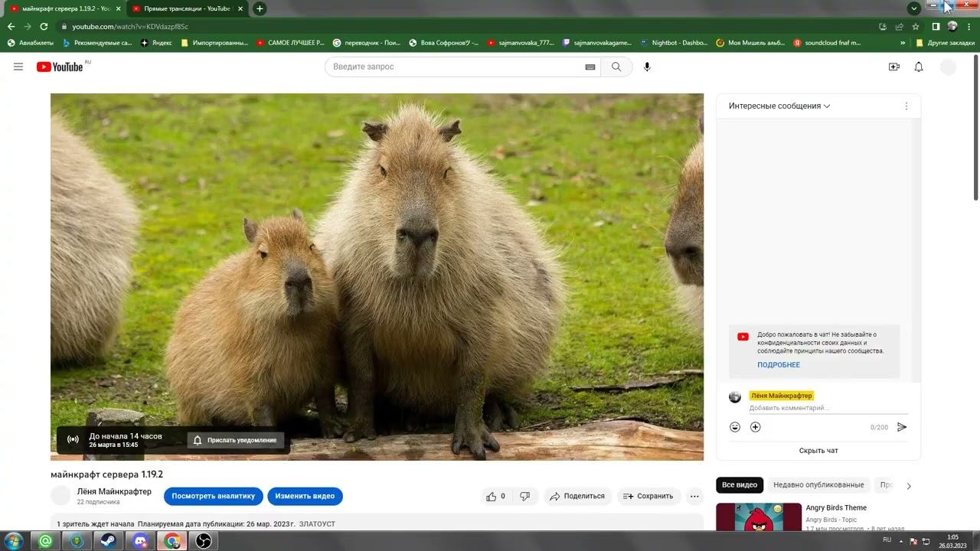Click the Create video camera icon
The width and height of the screenshot is (980, 551).
[893, 67]
